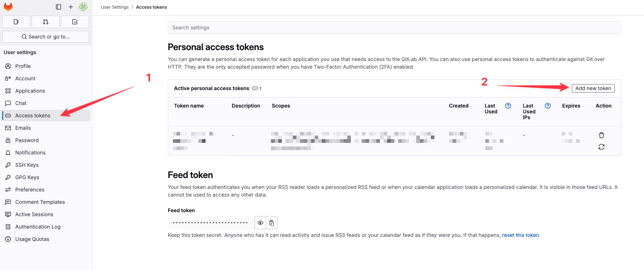Revoke token using the trash icon
This screenshot has width=644, height=270.
[602, 135]
